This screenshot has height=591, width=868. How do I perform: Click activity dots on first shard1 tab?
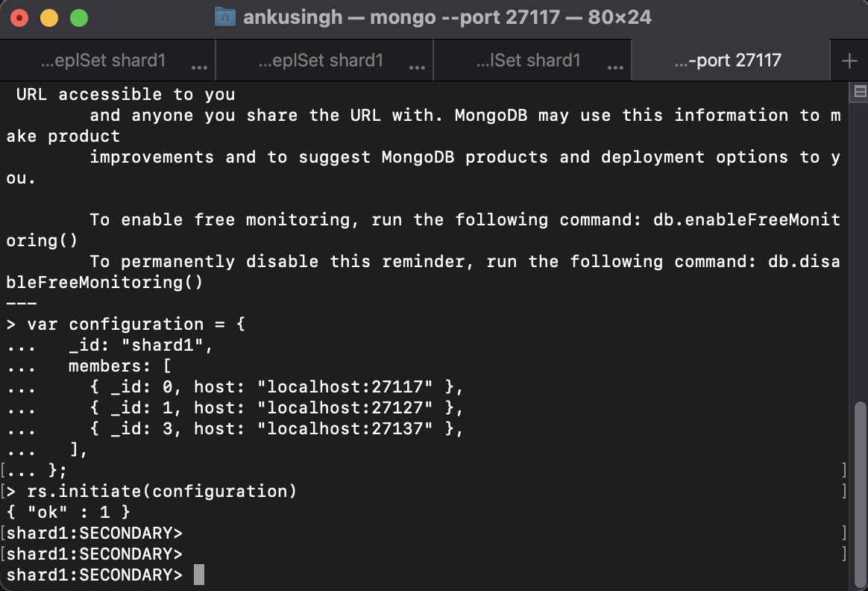click(199, 67)
